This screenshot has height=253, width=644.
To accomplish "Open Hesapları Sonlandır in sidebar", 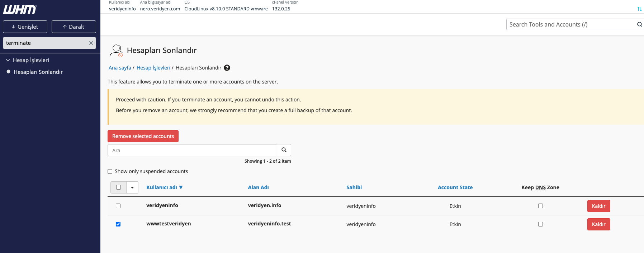I will pyautogui.click(x=38, y=72).
